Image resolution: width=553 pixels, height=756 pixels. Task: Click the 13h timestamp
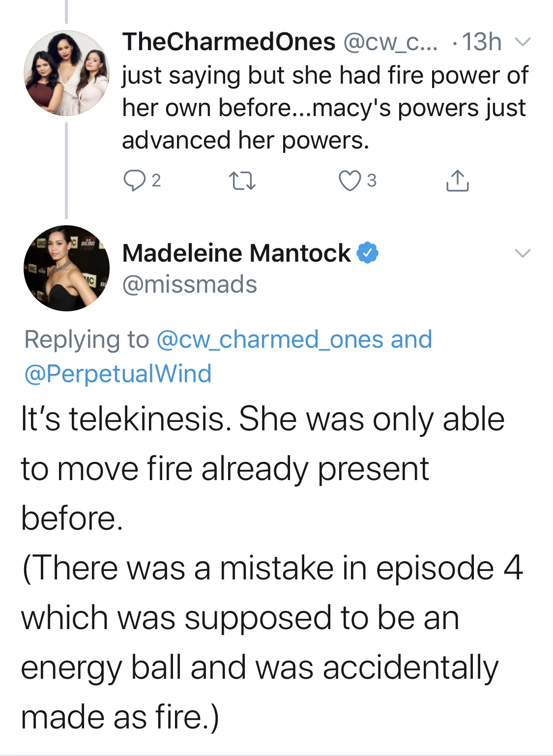pos(482,42)
